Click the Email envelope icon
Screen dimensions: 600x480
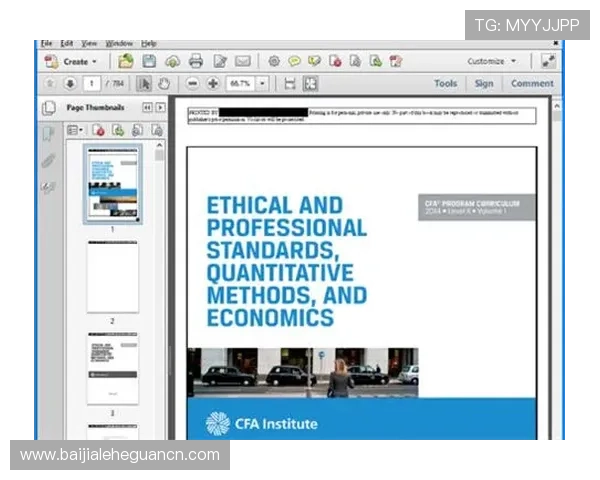(x=243, y=61)
